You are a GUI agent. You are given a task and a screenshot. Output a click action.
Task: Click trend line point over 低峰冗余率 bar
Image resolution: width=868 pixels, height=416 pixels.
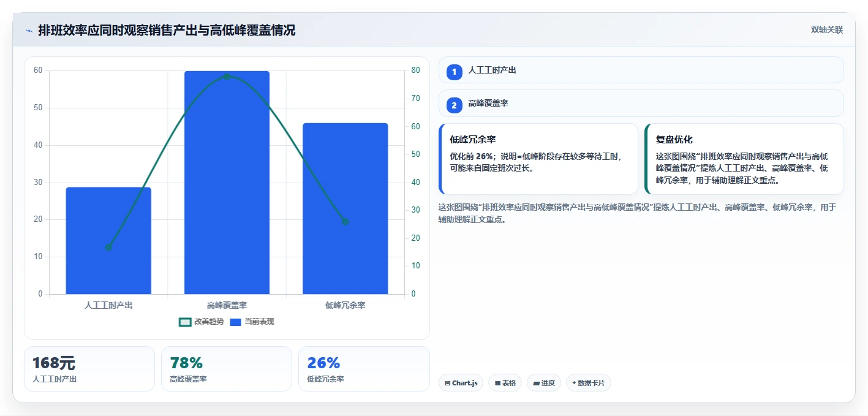coord(345,222)
